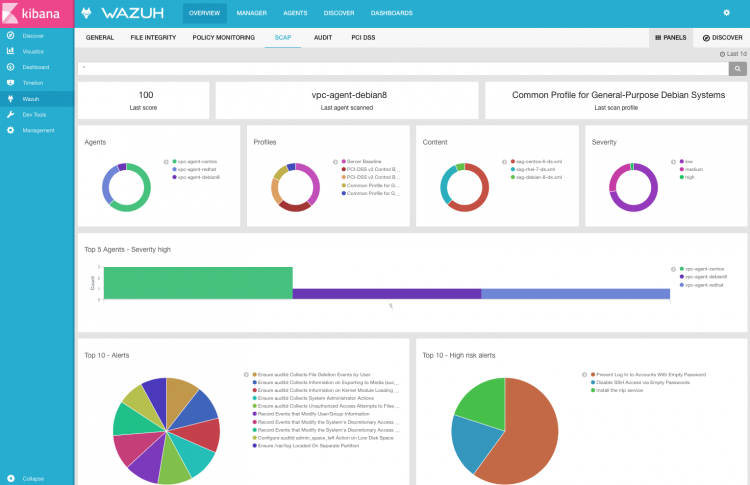Click ssg-centos-6-ds.xml legend dot in Content
This screenshot has width=750, height=485.
click(x=513, y=162)
